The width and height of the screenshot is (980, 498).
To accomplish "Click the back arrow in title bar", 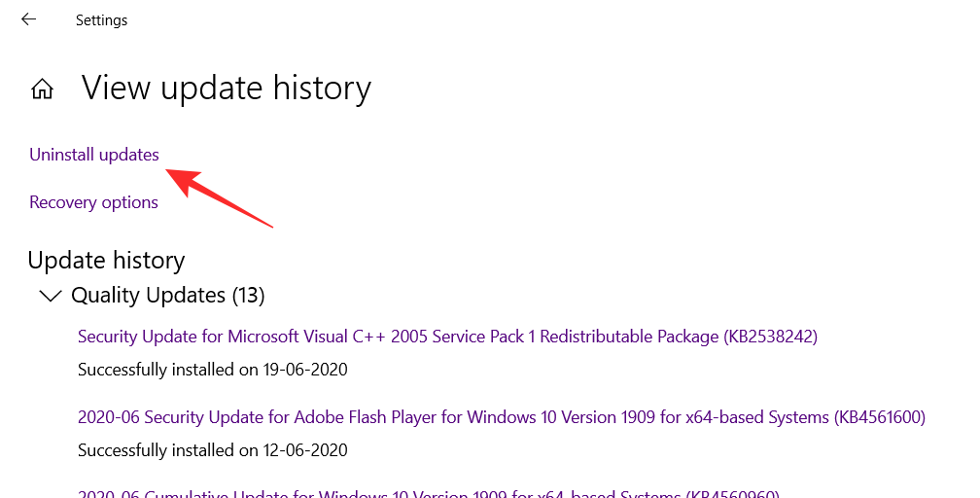I will click(28, 19).
